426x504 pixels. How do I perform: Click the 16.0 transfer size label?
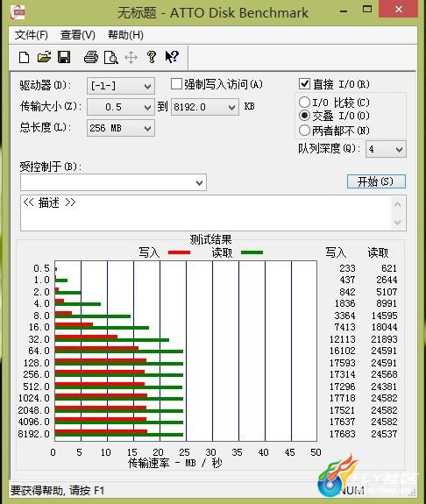(39, 327)
